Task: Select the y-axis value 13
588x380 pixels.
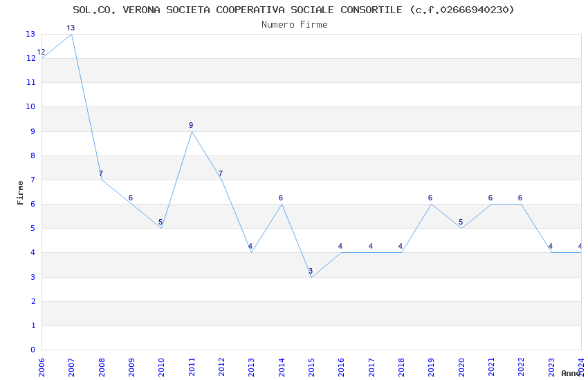Action: coord(30,34)
